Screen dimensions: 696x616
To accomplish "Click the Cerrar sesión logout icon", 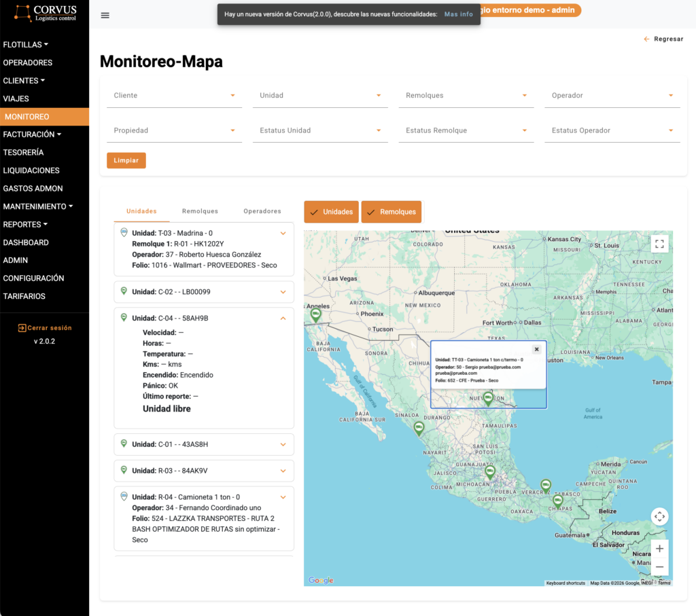I will click(22, 328).
